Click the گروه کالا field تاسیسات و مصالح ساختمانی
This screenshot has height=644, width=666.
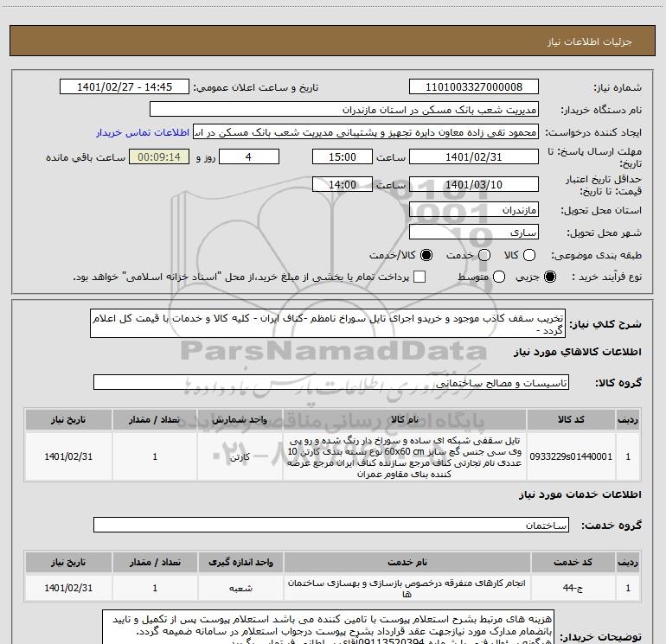331,382
